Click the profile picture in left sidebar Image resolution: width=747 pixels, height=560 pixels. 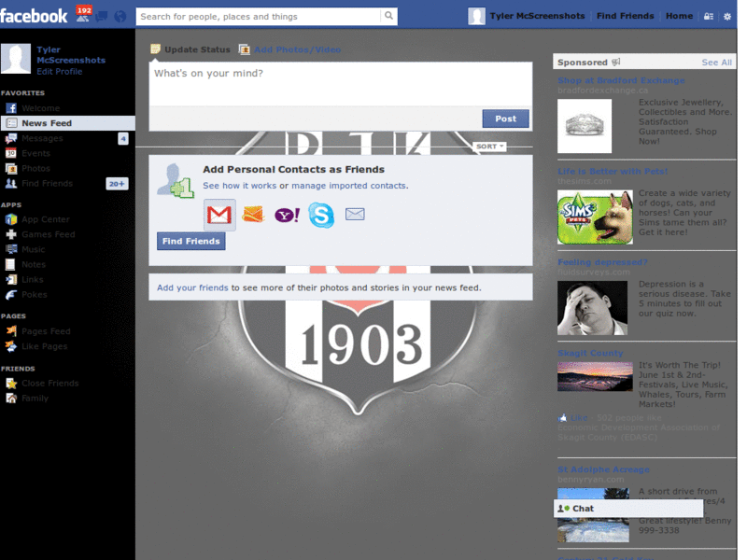pos(16,59)
